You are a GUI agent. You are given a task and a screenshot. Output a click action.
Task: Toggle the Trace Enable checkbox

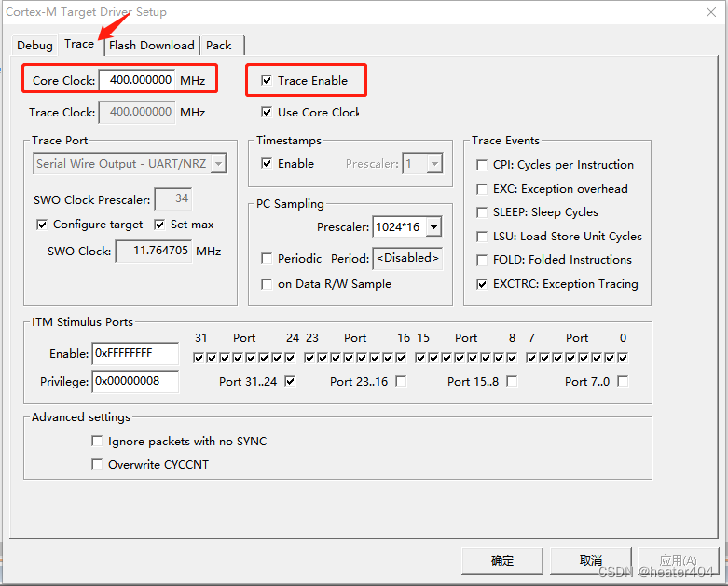point(267,80)
